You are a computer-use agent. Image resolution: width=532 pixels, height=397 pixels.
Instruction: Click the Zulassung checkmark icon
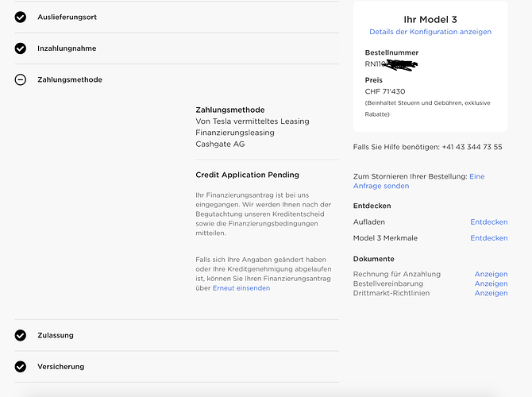coord(21,335)
